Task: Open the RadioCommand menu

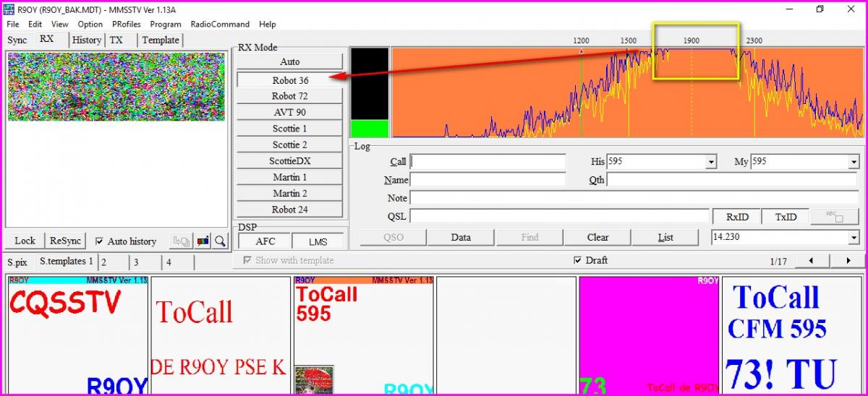Action: (220, 24)
